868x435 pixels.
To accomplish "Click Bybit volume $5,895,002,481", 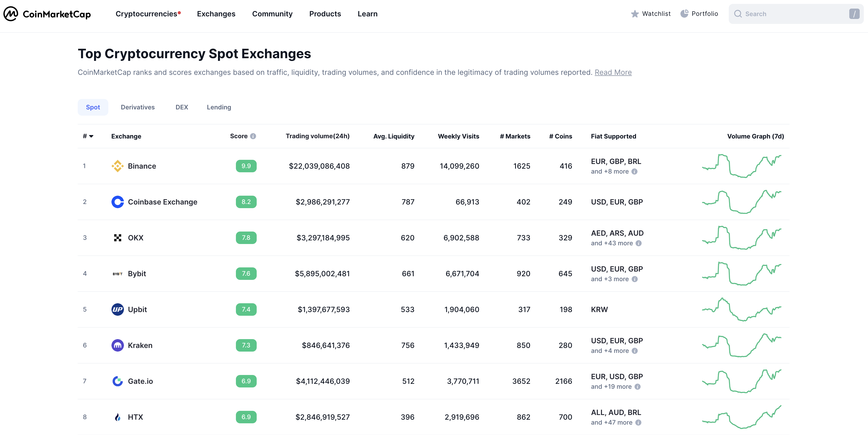I will click(322, 274).
